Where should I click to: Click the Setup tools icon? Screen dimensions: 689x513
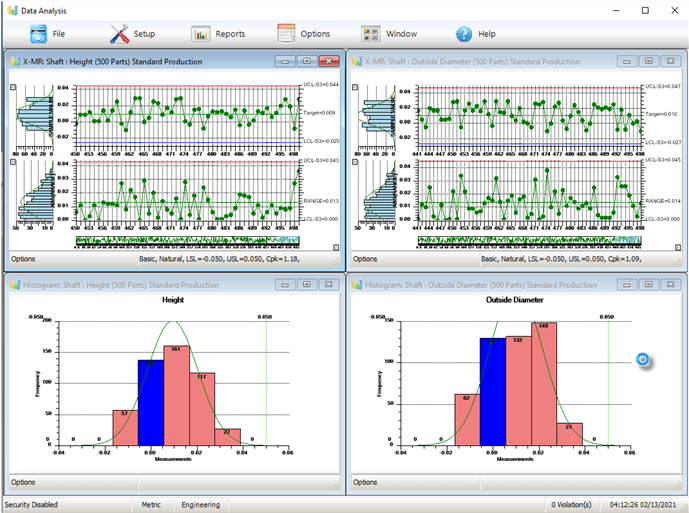[120, 34]
